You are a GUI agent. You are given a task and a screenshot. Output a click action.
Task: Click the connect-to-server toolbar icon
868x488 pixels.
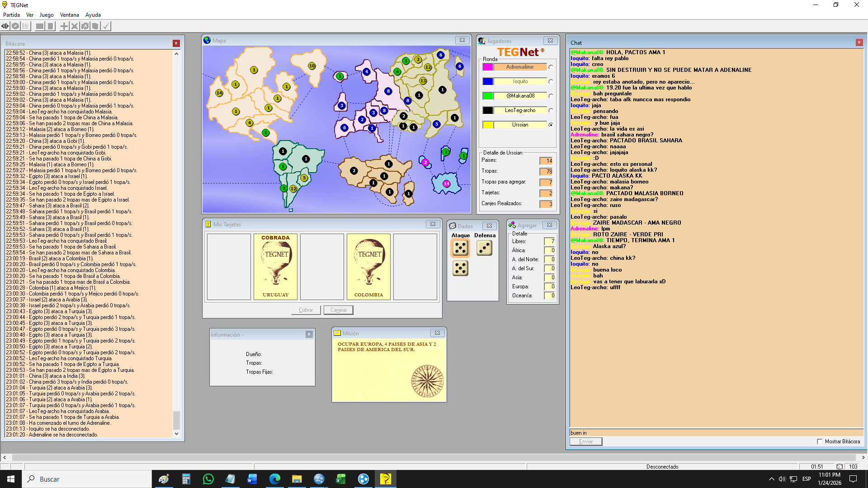5,26
